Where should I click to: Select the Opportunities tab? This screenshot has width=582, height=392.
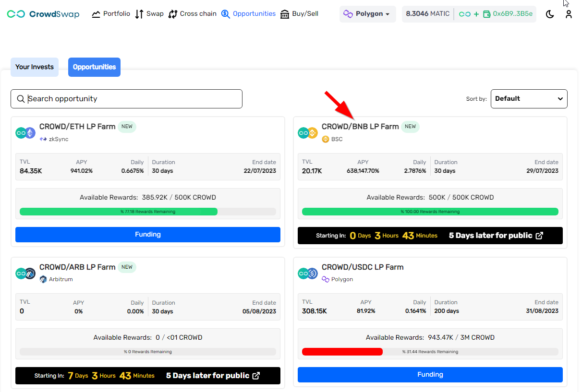click(94, 67)
